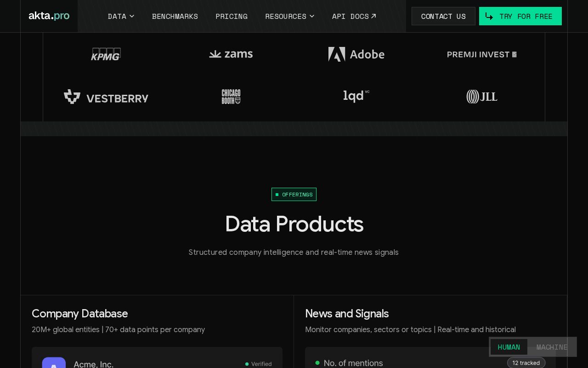Expand the DATA menu
The height and width of the screenshot is (368, 588).
point(121,16)
